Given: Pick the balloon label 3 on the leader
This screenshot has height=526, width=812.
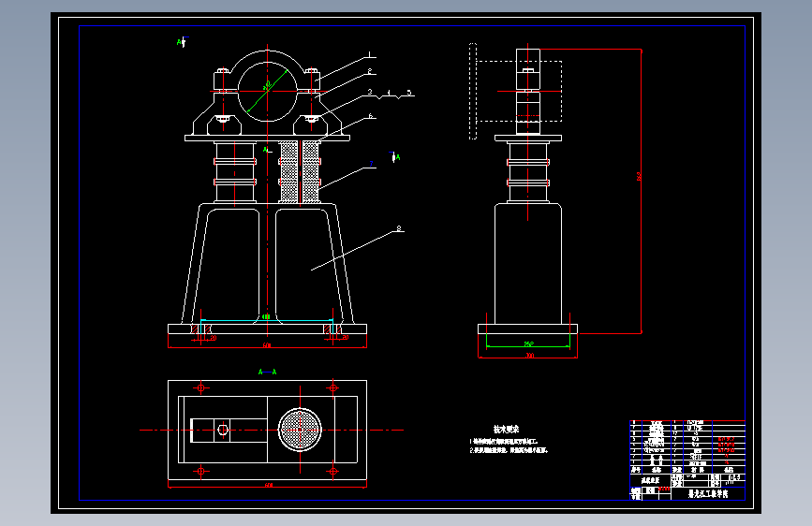Looking at the screenshot, I should click(370, 92).
